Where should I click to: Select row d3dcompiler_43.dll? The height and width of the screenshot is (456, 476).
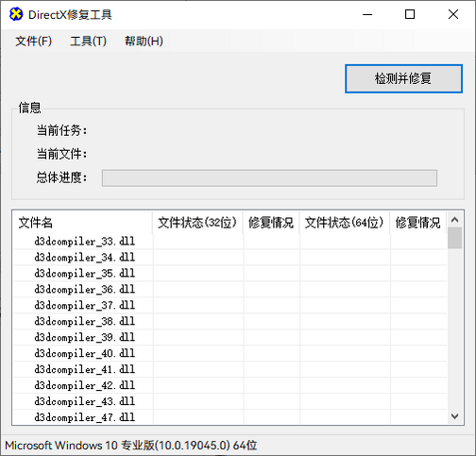coord(229,401)
